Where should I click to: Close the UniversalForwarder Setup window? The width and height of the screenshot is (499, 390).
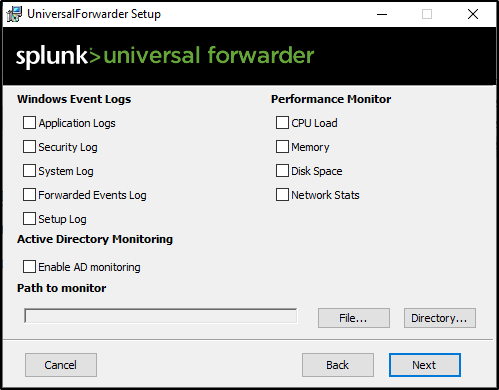point(473,14)
